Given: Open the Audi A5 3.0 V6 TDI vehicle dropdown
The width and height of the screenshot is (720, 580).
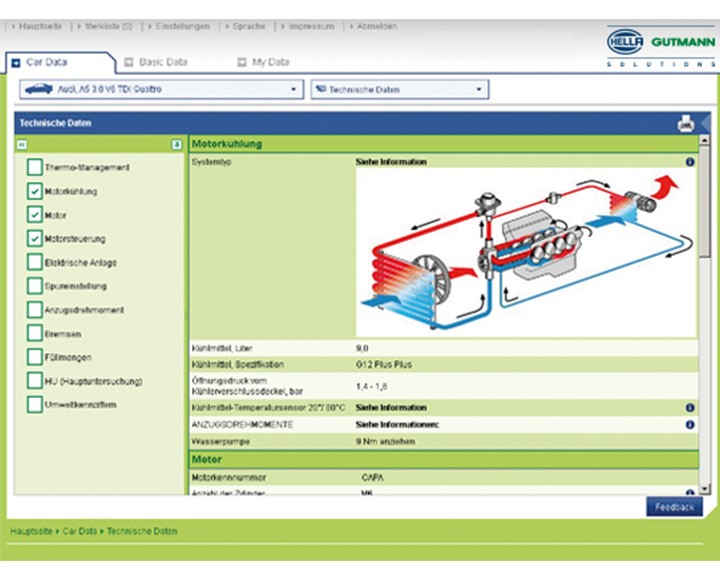Looking at the screenshot, I should click(160, 90).
